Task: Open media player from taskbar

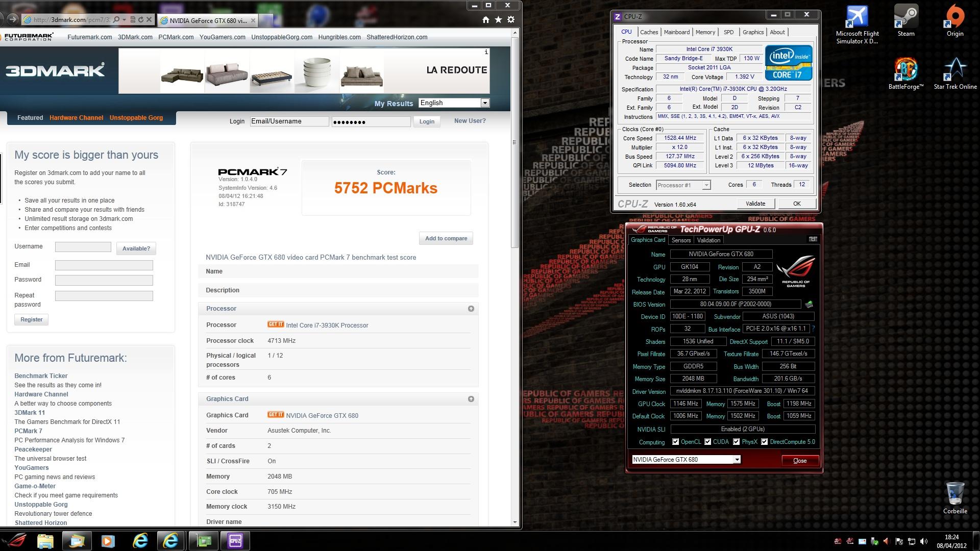Action: [x=108, y=541]
